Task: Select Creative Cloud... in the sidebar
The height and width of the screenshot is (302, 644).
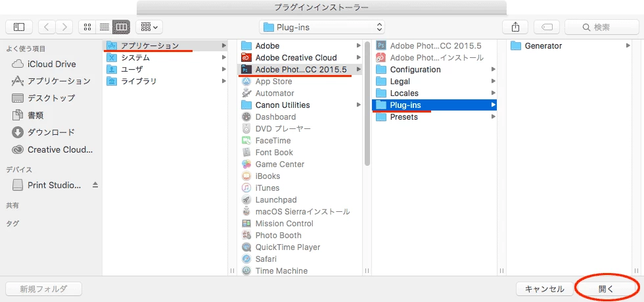Action: click(x=53, y=150)
